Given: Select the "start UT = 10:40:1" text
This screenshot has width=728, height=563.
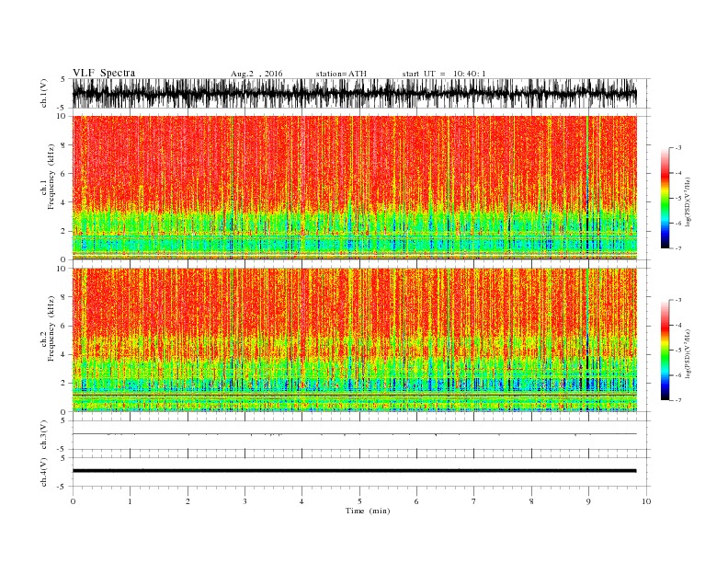Looking at the screenshot, I should pos(444,74).
